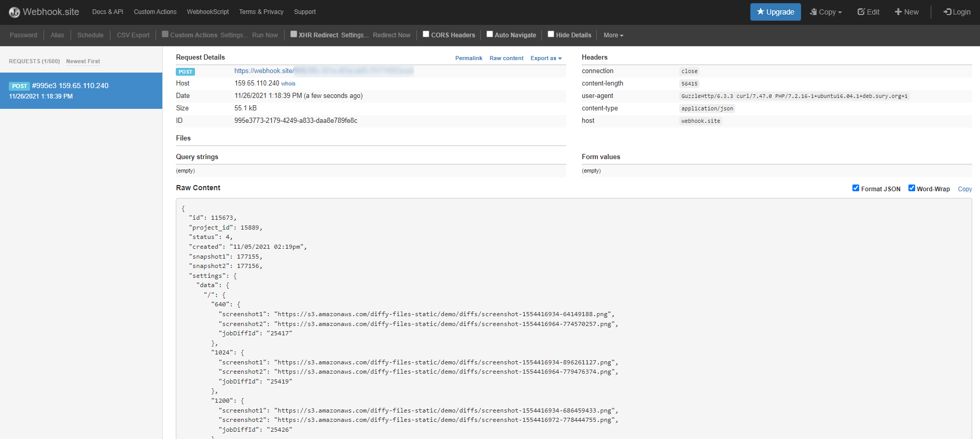
Task: Click the Edit button
Action: tap(869, 12)
